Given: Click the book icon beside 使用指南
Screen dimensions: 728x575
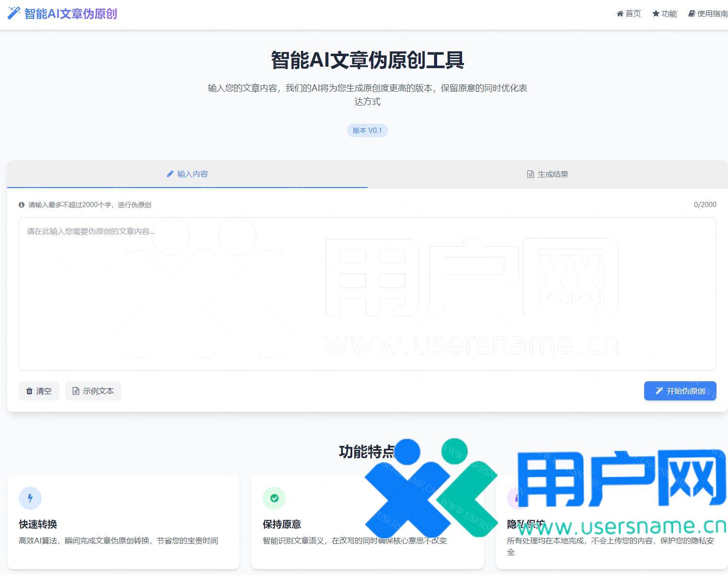Looking at the screenshot, I should pyautogui.click(x=691, y=13).
